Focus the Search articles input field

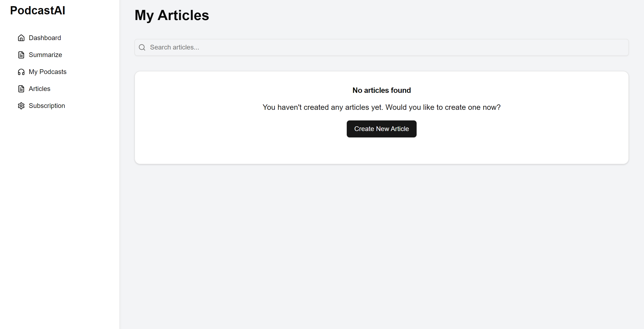[381, 47]
